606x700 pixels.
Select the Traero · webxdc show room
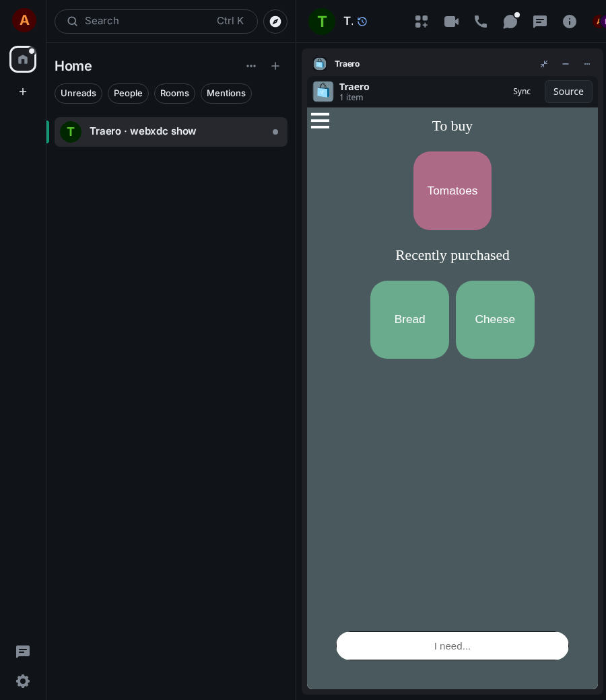point(170,132)
